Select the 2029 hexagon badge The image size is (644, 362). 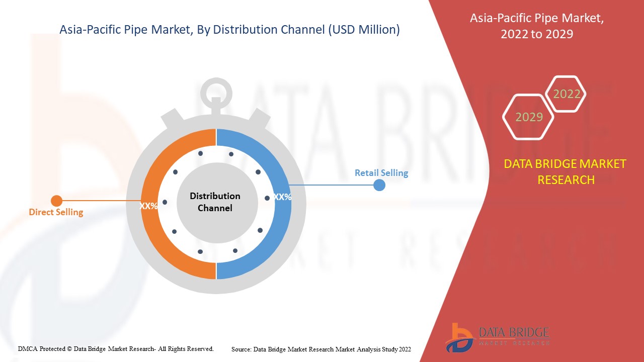[528, 117]
